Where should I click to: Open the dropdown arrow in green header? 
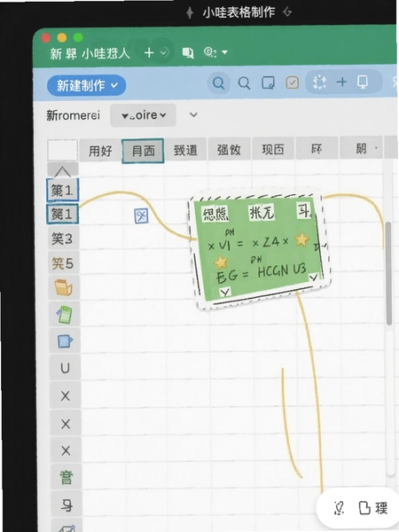point(224,52)
